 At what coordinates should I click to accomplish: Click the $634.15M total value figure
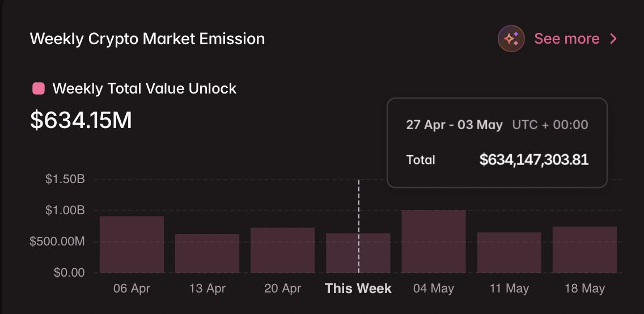[80, 120]
